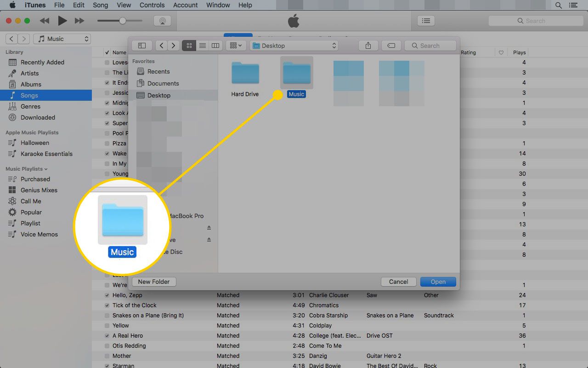Screen dimensions: 588x368
Task: Open the Halloween playlist
Action: (x=35, y=143)
